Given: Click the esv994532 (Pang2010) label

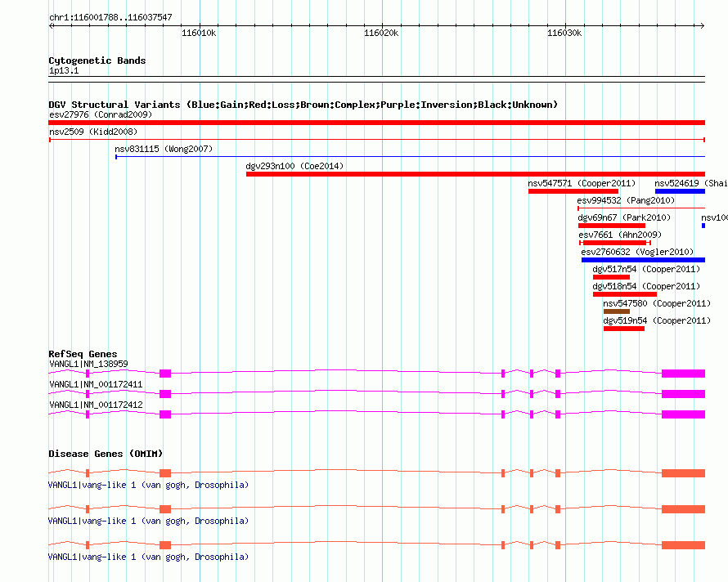Looking at the screenshot, I should click(x=626, y=200).
